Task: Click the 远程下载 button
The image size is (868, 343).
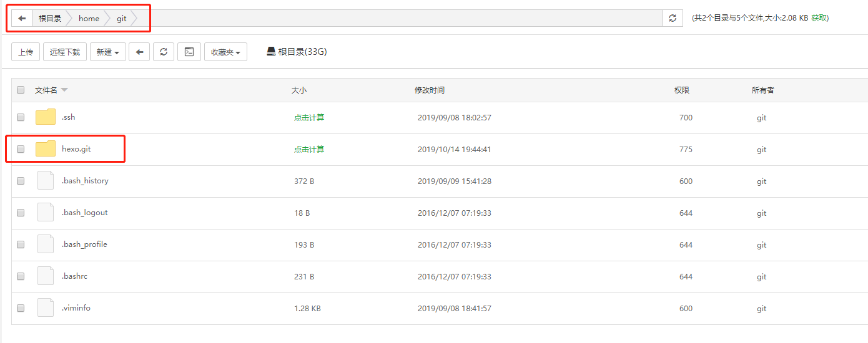Action: [x=65, y=52]
